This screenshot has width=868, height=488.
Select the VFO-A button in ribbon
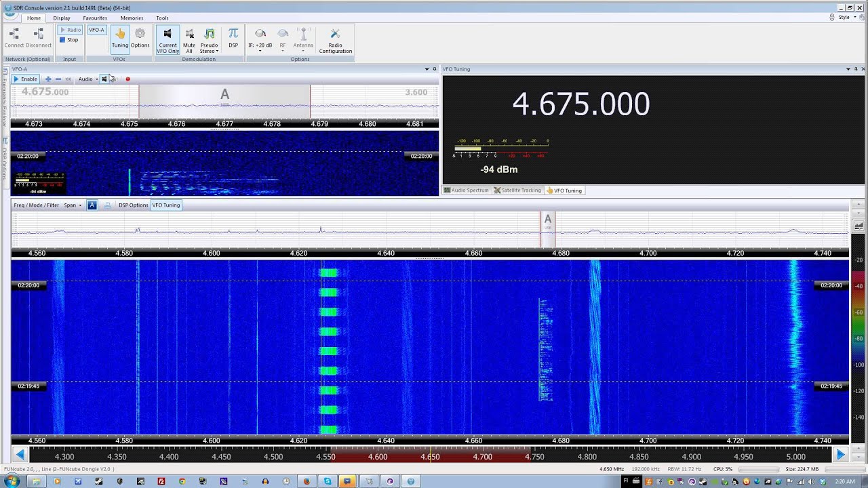pyautogui.click(x=97, y=30)
